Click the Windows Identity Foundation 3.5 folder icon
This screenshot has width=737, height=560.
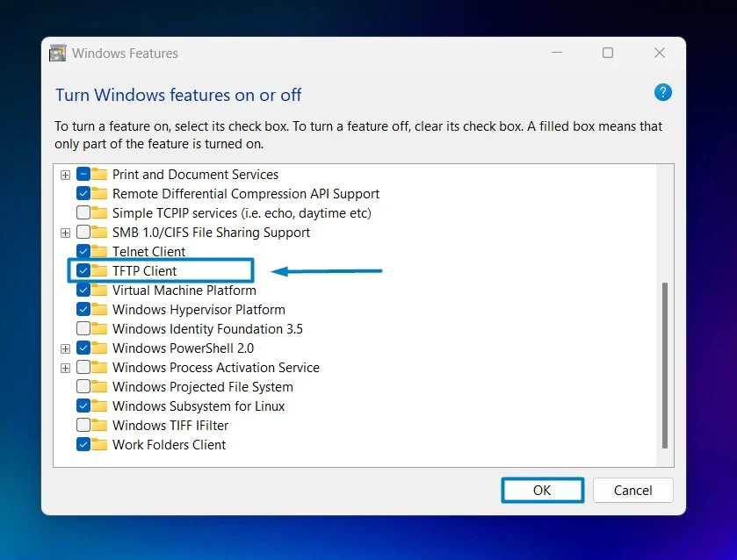99,328
